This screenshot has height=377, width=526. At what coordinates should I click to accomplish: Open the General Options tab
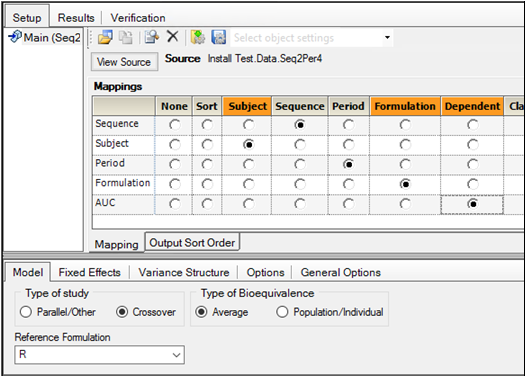[x=340, y=272]
